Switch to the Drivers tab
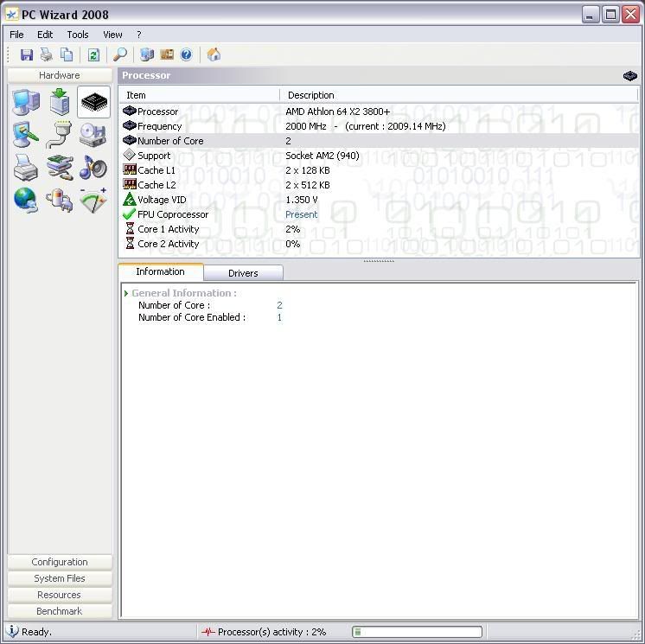The width and height of the screenshot is (645, 644). [x=243, y=273]
